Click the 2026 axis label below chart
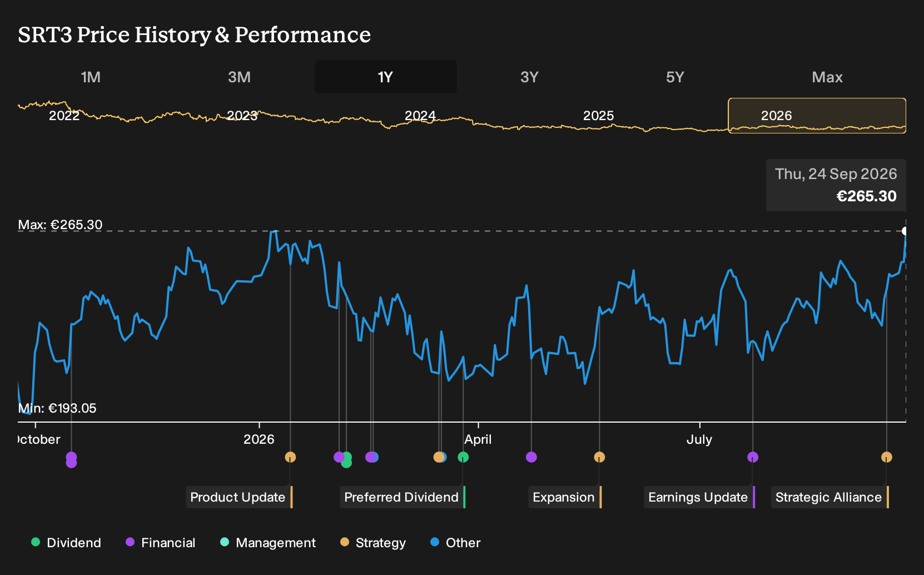Image resolution: width=924 pixels, height=575 pixels. coord(259,439)
